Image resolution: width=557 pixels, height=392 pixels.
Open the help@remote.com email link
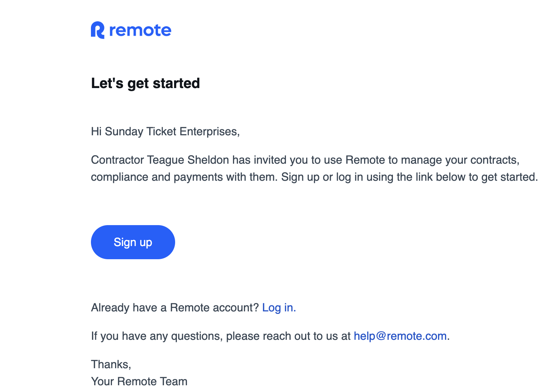tap(400, 336)
